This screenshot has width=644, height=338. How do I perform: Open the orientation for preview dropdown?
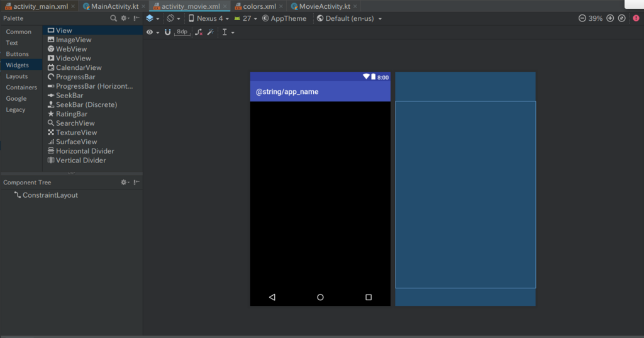pos(173,18)
